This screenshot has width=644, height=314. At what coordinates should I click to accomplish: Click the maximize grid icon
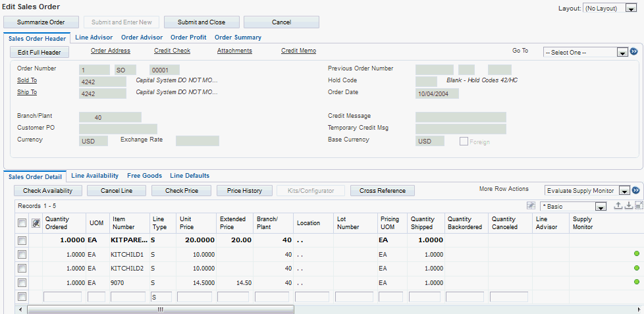[639, 206]
